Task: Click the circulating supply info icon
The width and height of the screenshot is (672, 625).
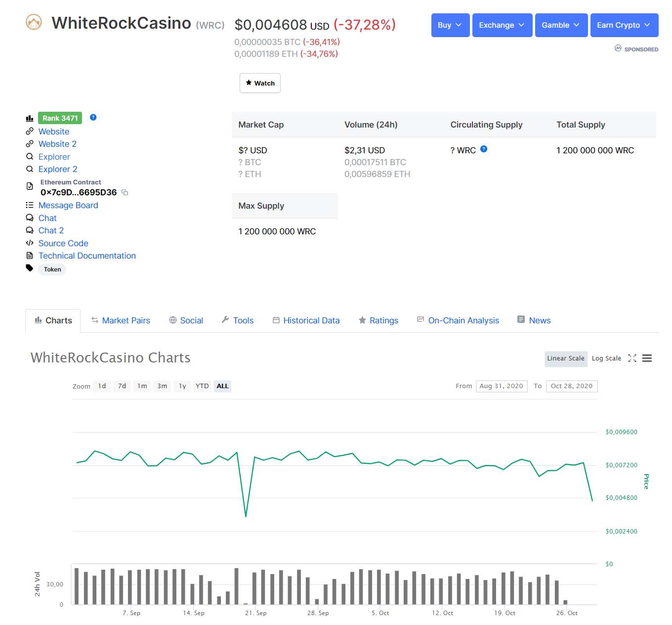Action: 484,149
